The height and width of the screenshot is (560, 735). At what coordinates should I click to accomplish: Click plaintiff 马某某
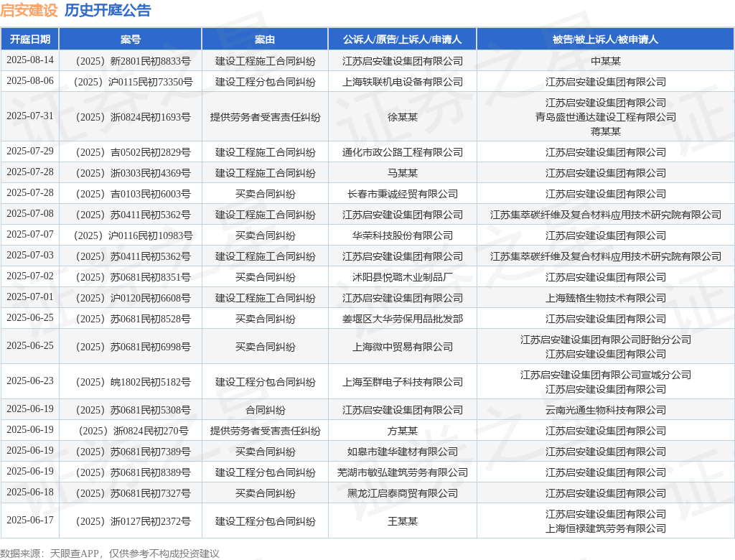[x=403, y=173]
